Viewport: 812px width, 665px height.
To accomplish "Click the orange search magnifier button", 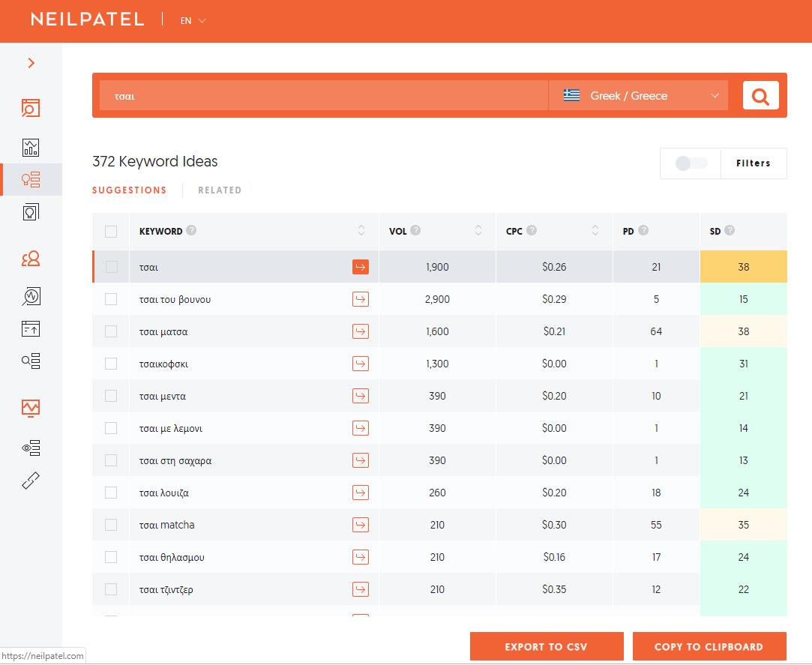I will (x=760, y=96).
